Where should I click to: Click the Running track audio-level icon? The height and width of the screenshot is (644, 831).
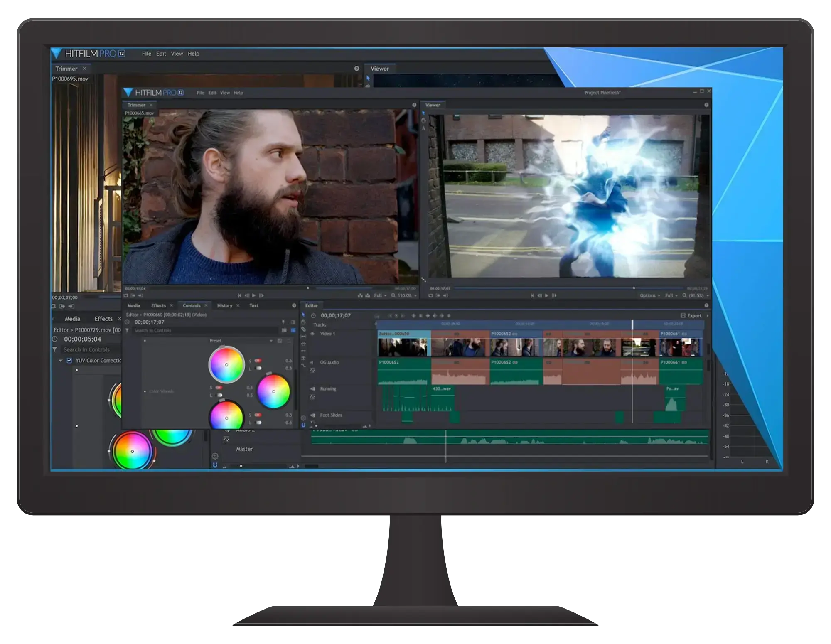click(x=312, y=397)
